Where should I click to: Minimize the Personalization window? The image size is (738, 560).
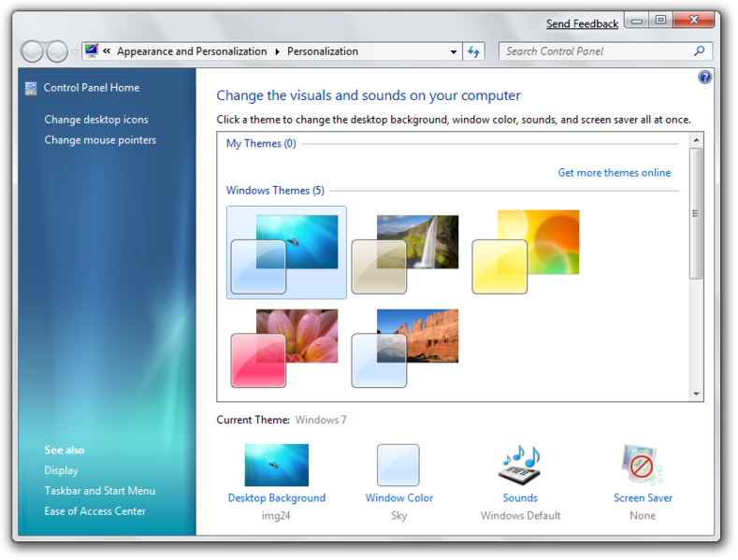(x=637, y=21)
